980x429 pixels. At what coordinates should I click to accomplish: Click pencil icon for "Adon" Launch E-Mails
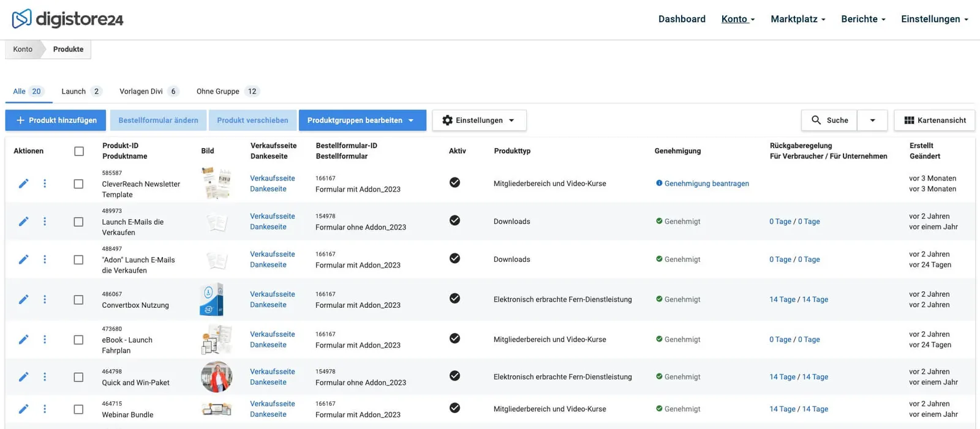(x=23, y=259)
